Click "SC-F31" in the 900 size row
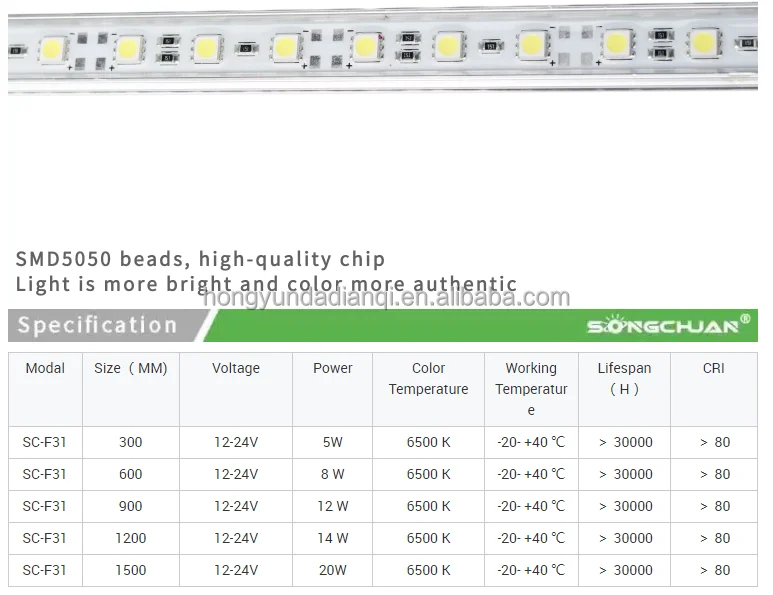The width and height of the screenshot is (773, 595). click(44, 506)
